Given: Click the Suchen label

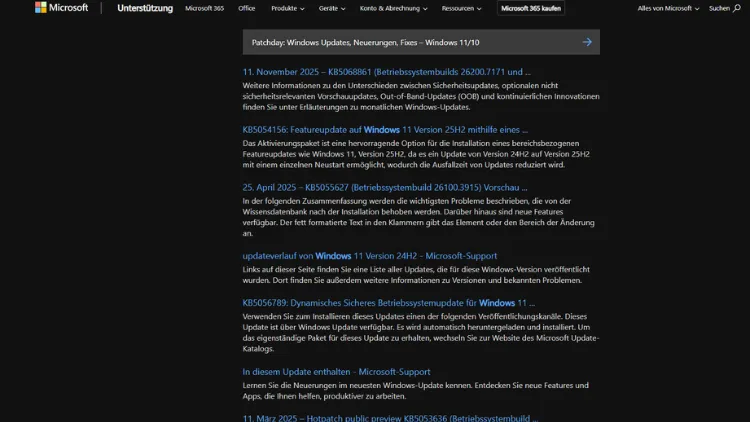Looking at the screenshot, I should click(719, 8).
